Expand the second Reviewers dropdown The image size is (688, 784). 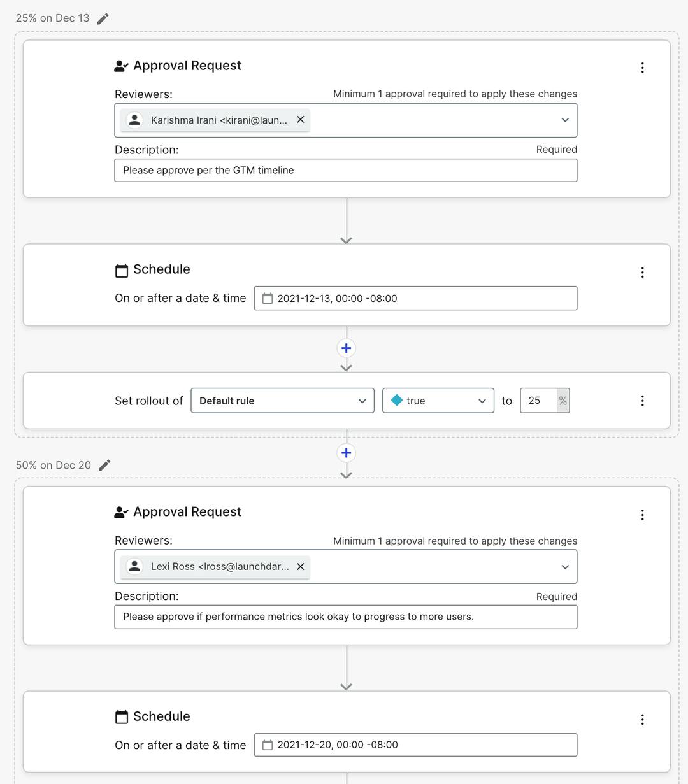[x=565, y=567]
